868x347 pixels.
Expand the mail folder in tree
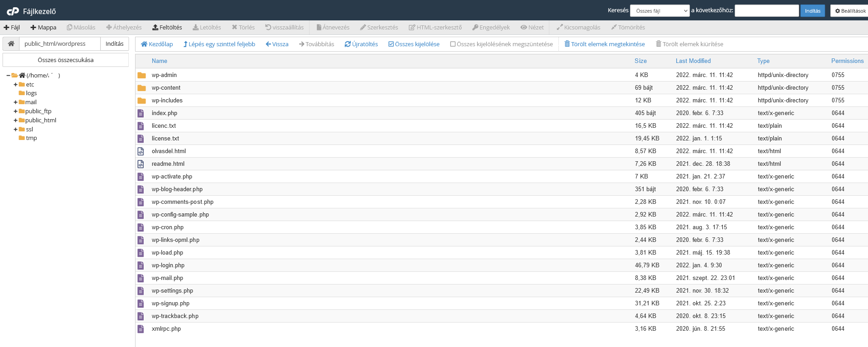point(15,102)
